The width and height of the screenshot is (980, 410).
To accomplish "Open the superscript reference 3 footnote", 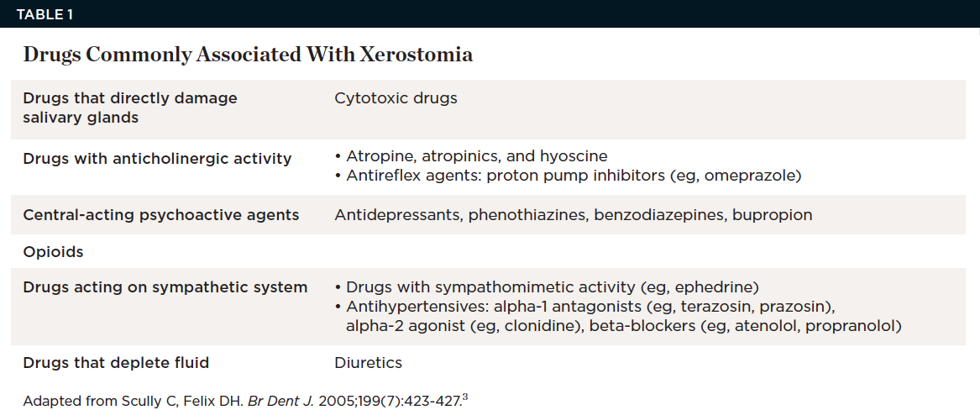I will 464,397.
